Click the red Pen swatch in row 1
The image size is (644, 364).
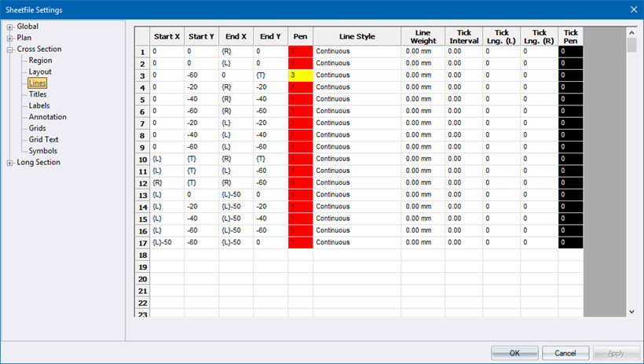(x=301, y=52)
